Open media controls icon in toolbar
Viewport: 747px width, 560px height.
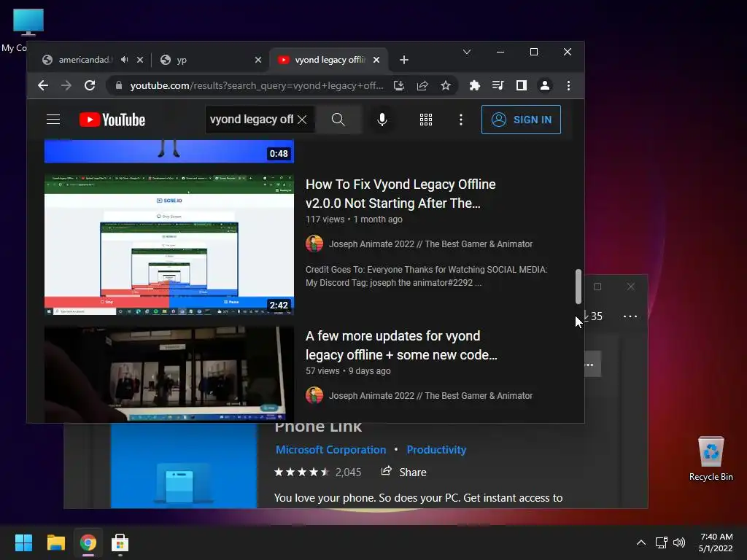coord(498,85)
